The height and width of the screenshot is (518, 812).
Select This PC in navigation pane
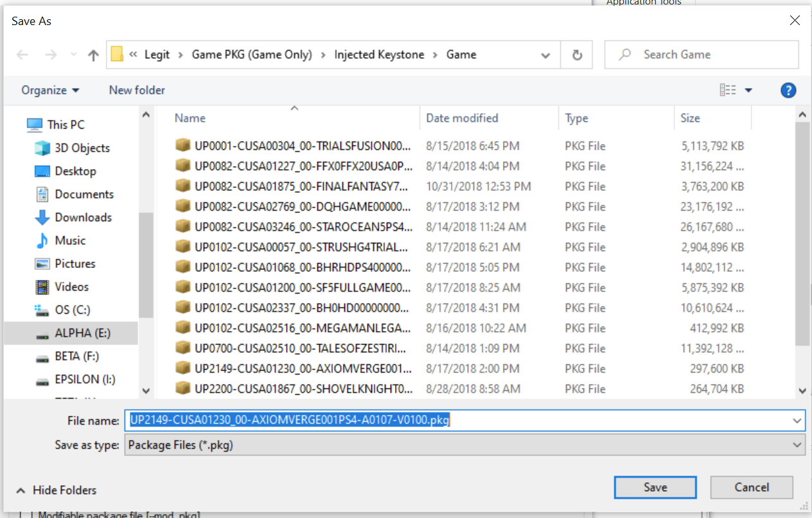66,125
